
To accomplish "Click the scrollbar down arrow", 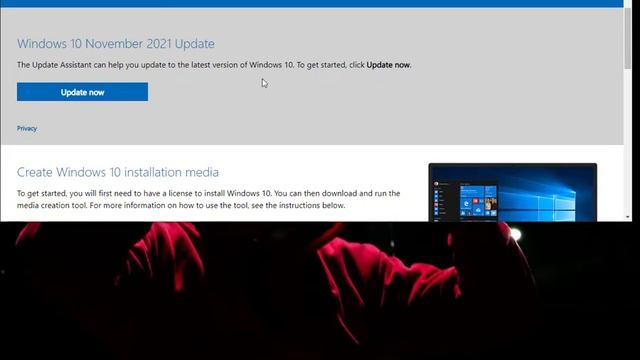I will coord(628,217).
